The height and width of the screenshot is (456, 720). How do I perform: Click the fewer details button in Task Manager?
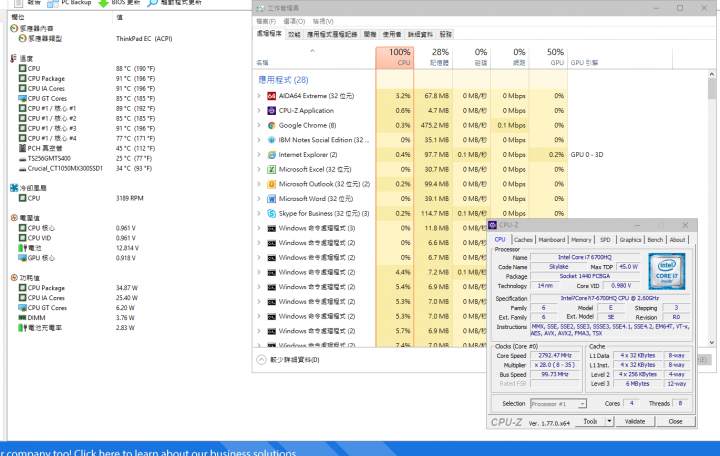(x=288, y=360)
